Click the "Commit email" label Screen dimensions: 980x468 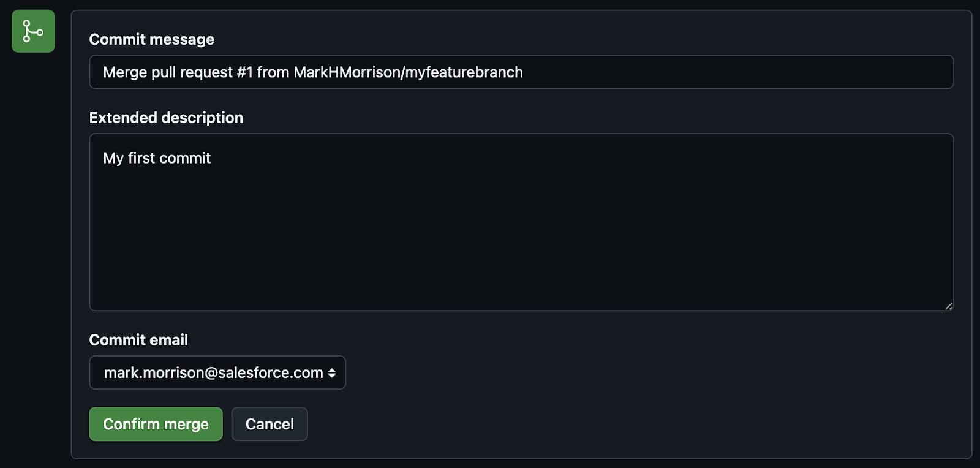(138, 340)
